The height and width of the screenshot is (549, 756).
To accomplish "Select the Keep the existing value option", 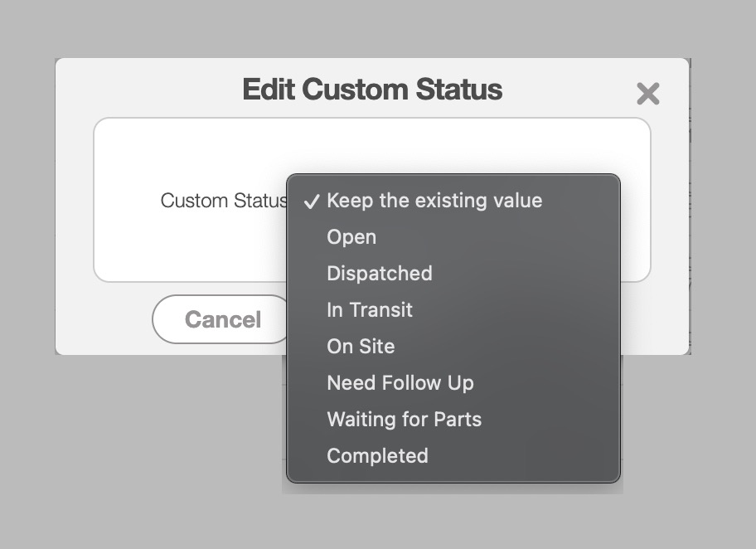I will coord(434,201).
